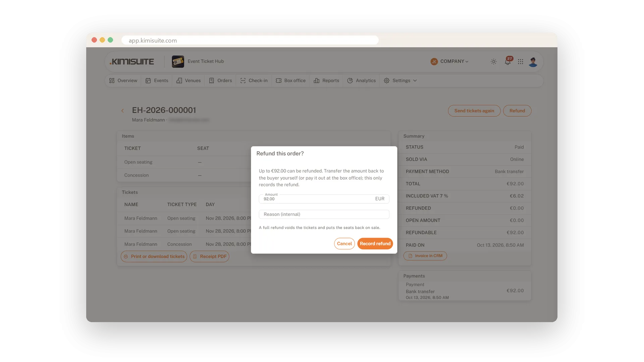Confirm with the Record refund button
Image resolution: width=644 pixels, height=362 pixels.
tap(375, 244)
